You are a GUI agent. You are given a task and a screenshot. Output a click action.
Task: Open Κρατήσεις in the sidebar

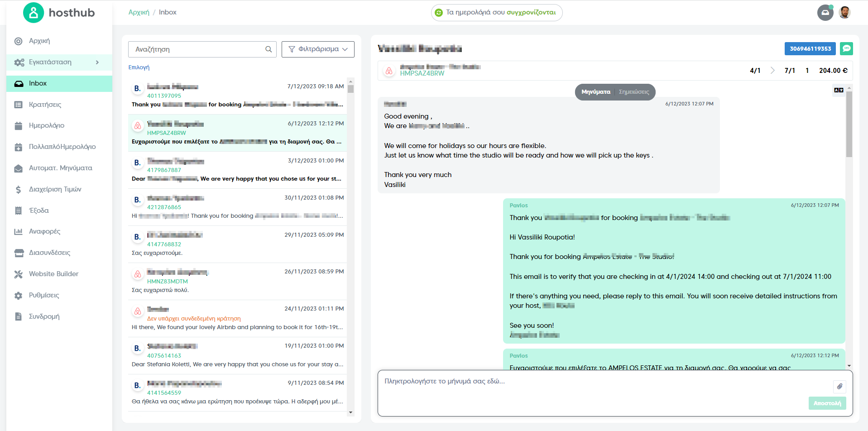[45, 105]
